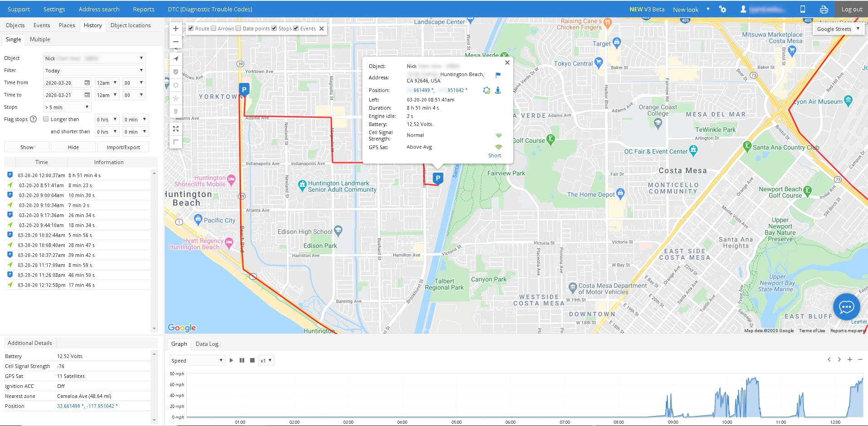Open Street View with the pegman icon

click(497, 91)
